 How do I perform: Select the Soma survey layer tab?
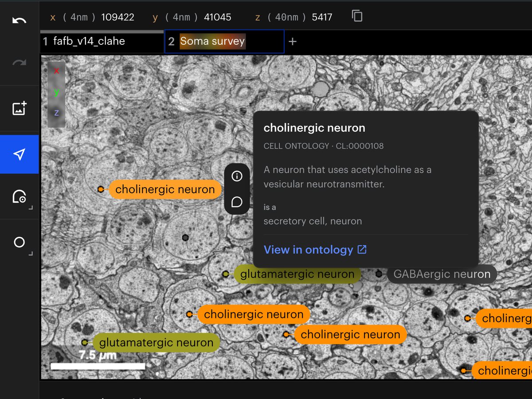coord(224,42)
